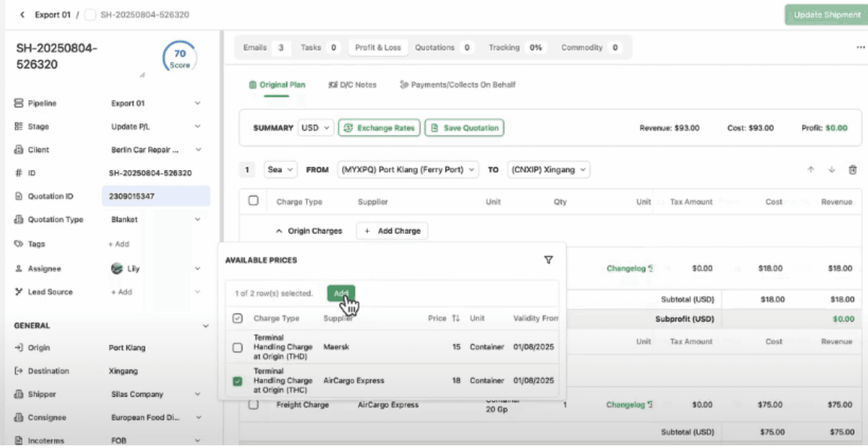Tick the Freight Charge row checkbox
The height and width of the screenshot is (448, 868).
254,405
